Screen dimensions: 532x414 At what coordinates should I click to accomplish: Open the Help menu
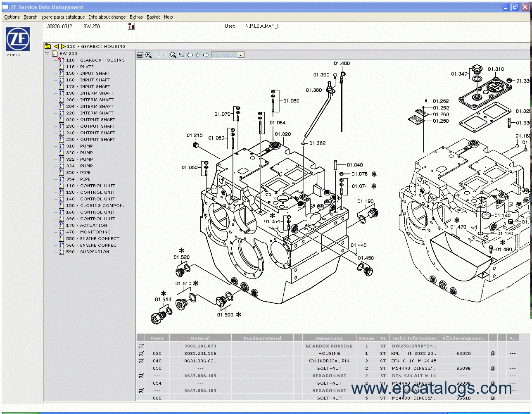click(x=169, y=17)
